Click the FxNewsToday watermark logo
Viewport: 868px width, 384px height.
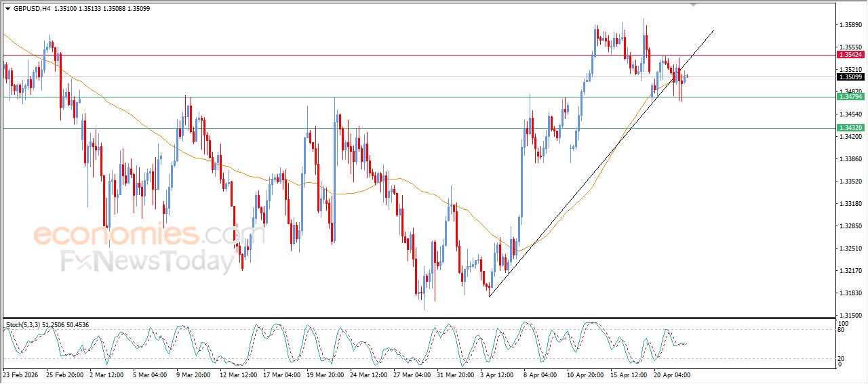point(147,261)
